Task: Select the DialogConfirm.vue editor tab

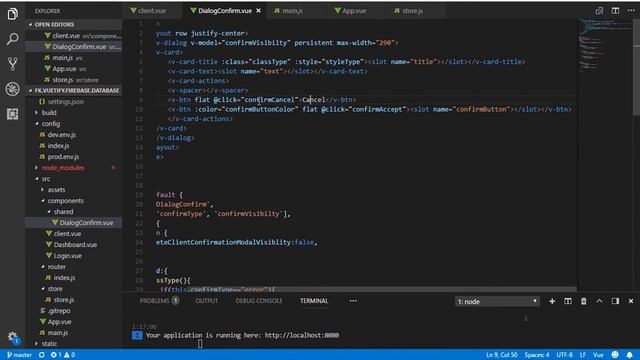Action: (224, 11)
